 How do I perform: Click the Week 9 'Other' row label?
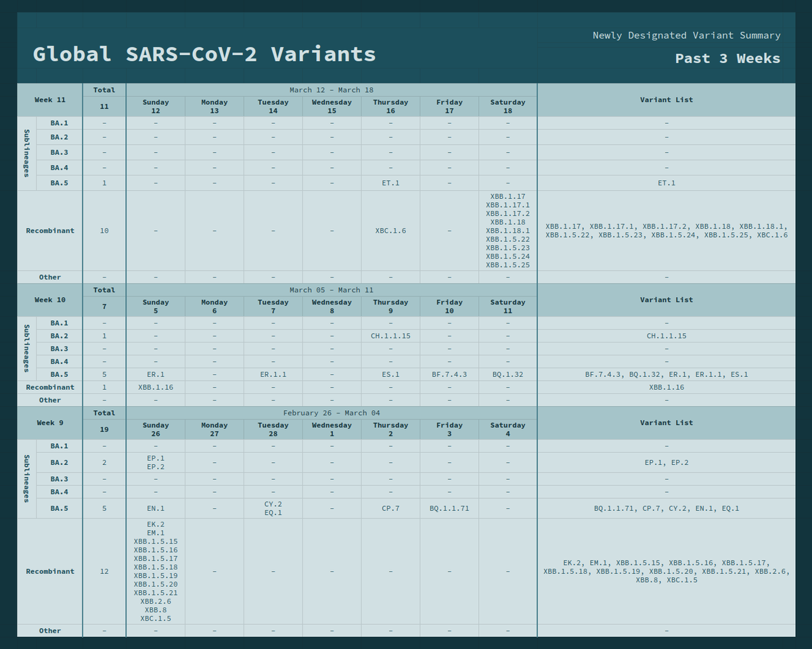pyautogui.click(x=50, y=631)
